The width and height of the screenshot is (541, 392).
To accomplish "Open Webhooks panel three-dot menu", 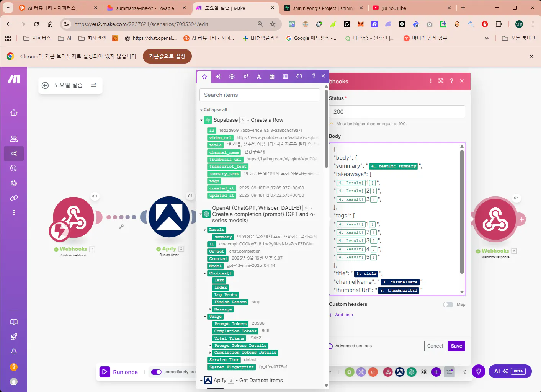I will (x=431, y=81).
